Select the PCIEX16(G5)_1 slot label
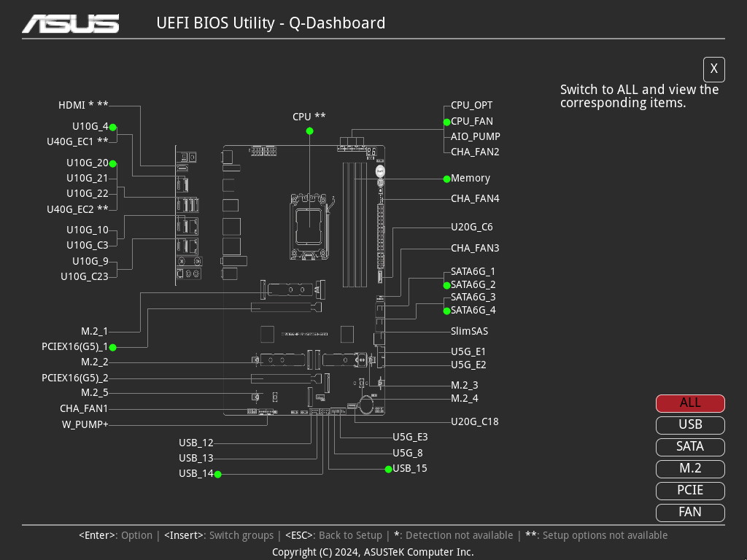Screen dimensions: 747x560 [x=75, y=346]
